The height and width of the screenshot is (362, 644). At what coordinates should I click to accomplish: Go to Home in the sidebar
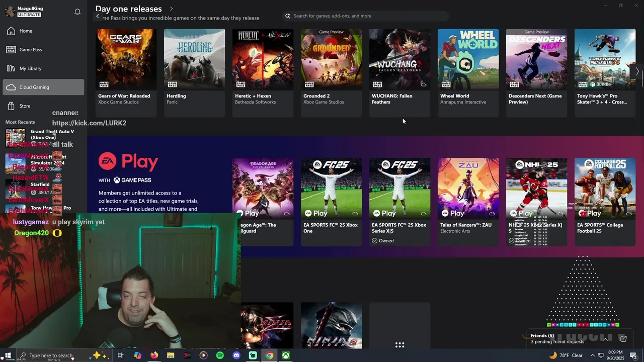coord(43,31)
